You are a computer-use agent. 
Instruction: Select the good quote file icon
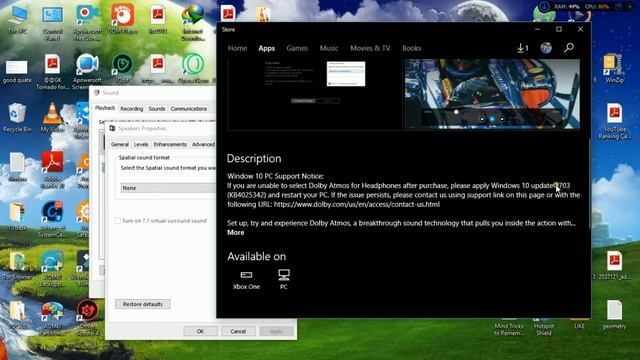coord(17,71)
